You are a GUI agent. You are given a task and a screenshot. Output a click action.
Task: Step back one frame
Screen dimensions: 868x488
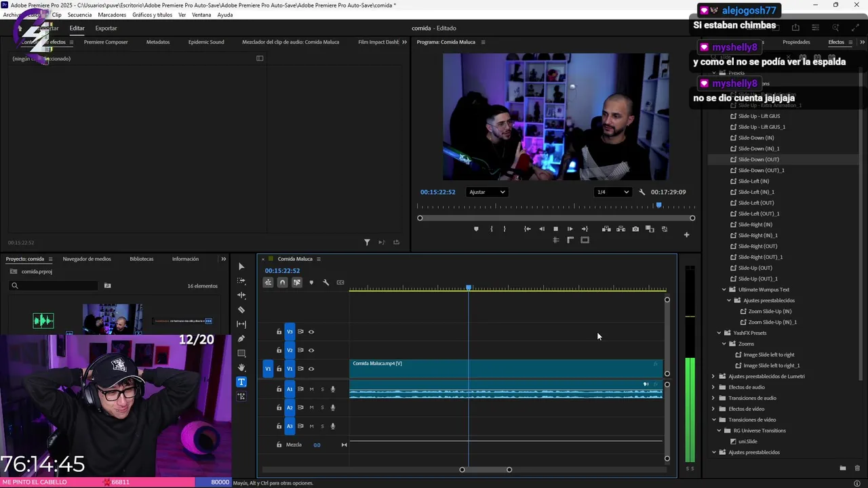(541, 229)
